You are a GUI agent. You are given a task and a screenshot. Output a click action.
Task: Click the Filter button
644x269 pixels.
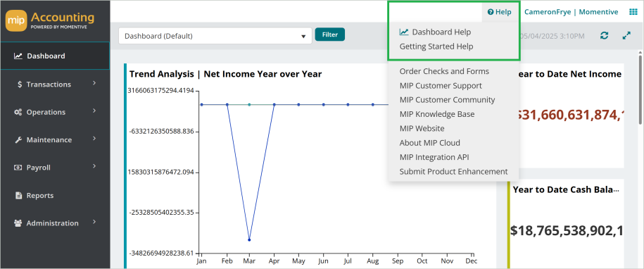330,35
